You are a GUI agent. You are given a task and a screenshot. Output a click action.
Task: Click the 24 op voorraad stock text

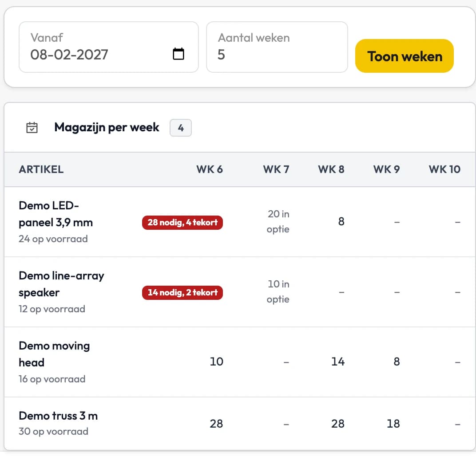pos(53,239)
